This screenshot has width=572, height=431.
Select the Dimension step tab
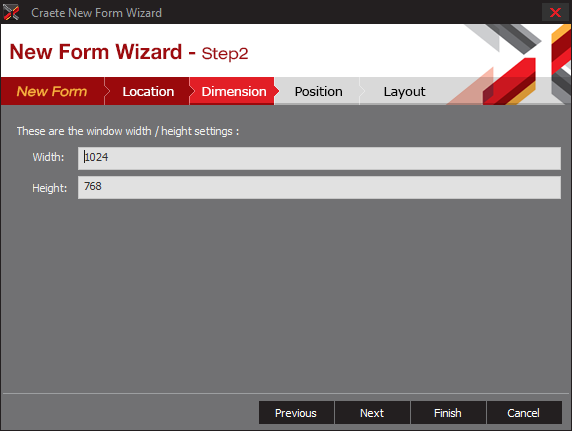coord(233,91)
